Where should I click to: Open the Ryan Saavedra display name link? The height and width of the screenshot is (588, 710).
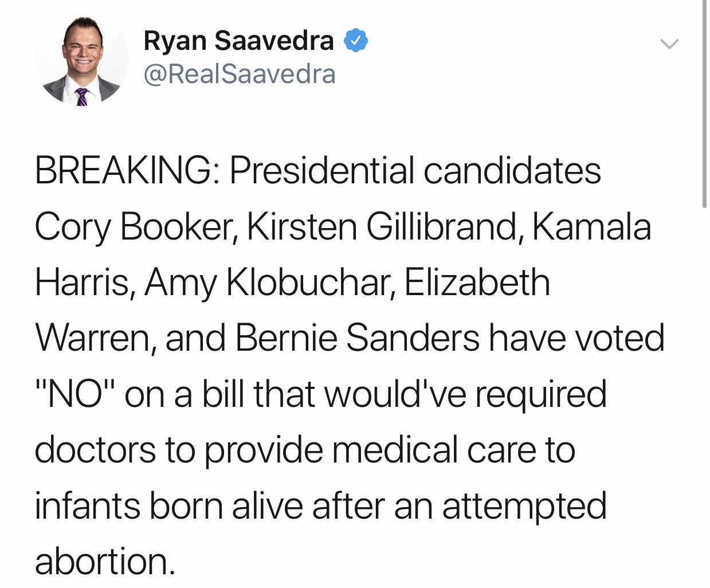(x=238, y=41)
